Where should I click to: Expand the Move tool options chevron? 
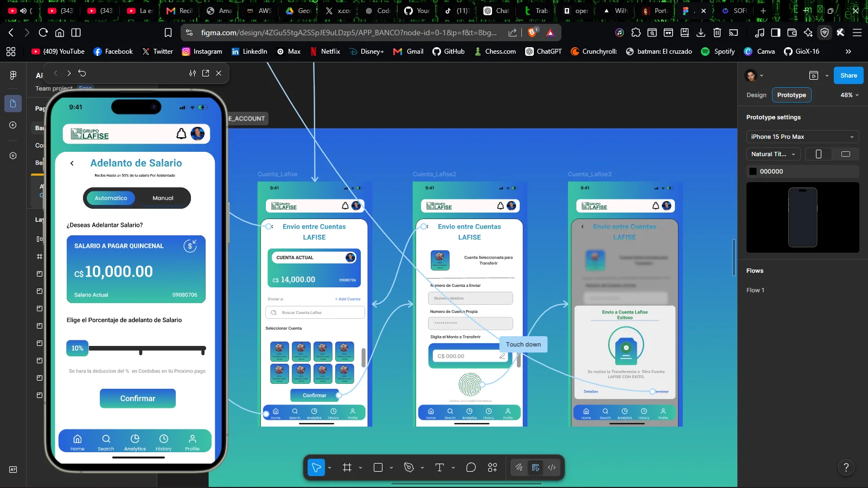point(329,467)
